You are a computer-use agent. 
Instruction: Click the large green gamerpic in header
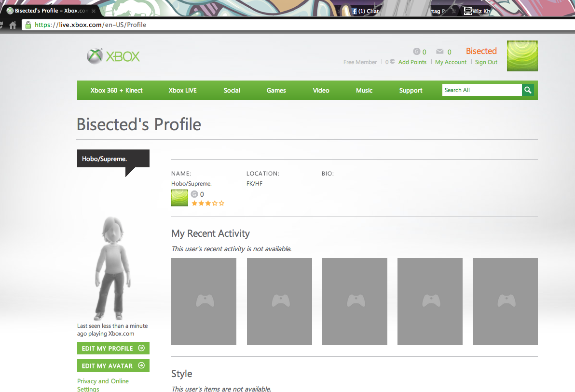coord(522,56)
